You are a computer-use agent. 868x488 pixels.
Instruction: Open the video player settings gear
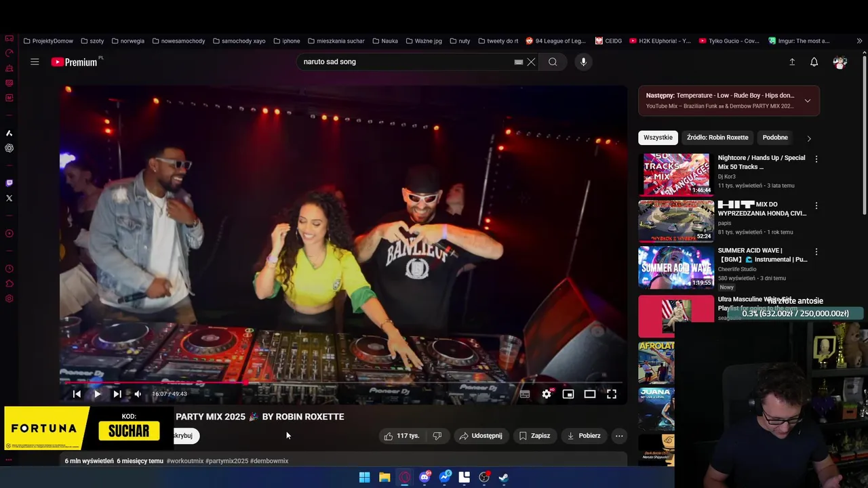tap(547, 394)
